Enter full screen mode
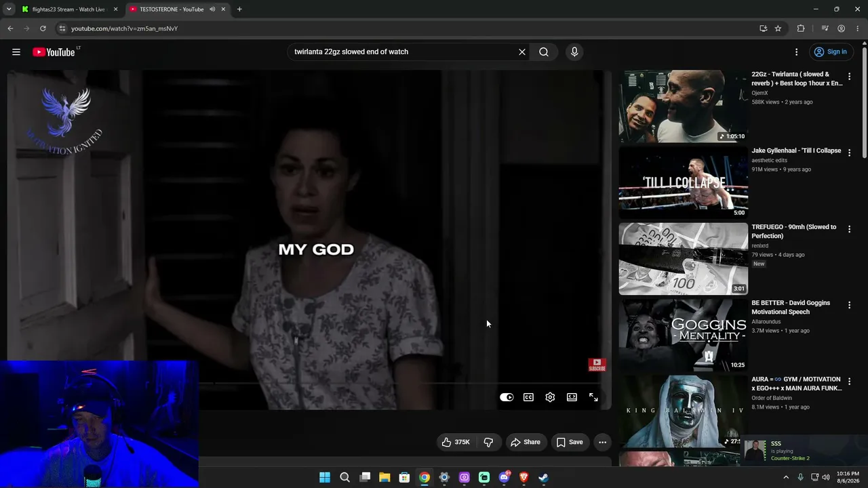 (x=593, y=397)
